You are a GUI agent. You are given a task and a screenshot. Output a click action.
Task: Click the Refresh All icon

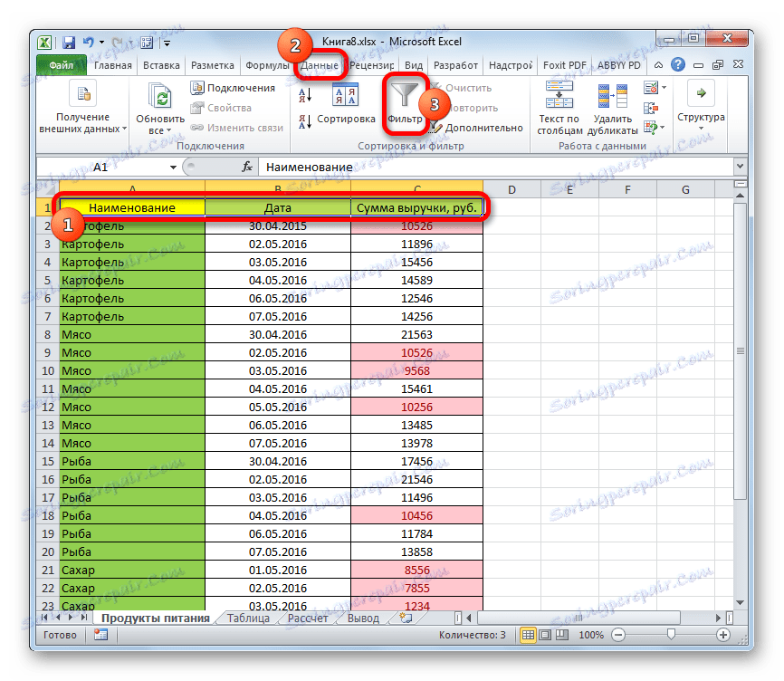[x=160, y=97]
